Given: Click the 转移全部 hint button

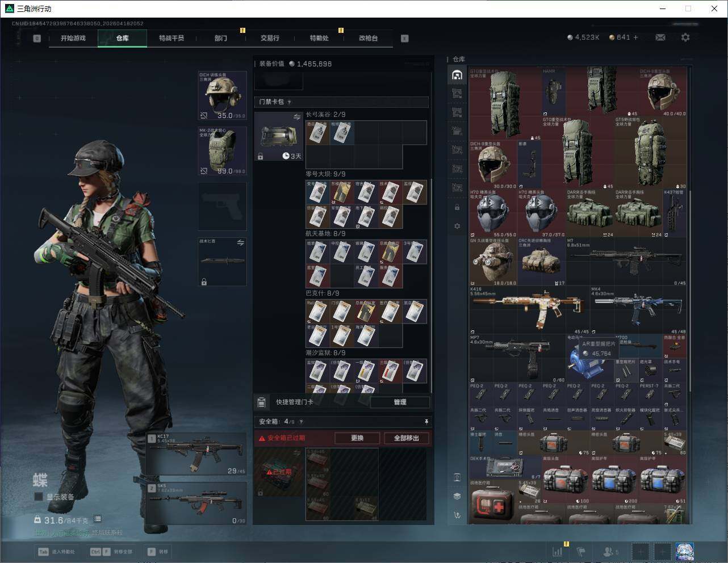Looking at the screenshot, I should tap(112, 552).
